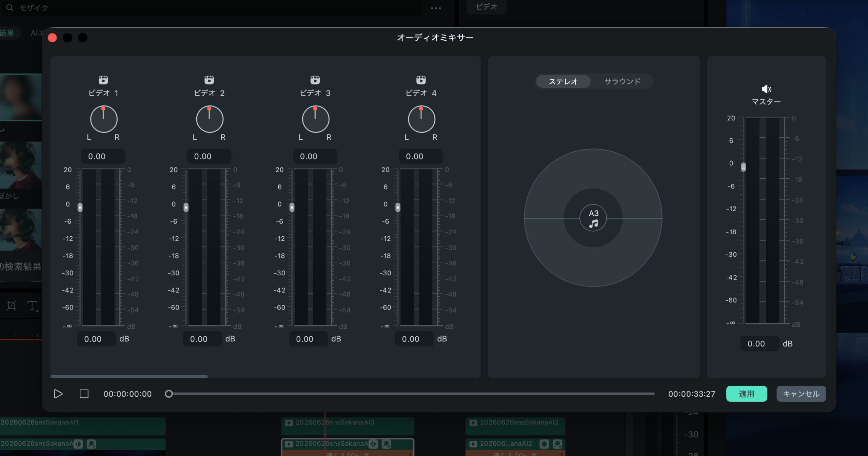
Task: Click the ビデオ 1 track label
Action: [x=103, y=93]
